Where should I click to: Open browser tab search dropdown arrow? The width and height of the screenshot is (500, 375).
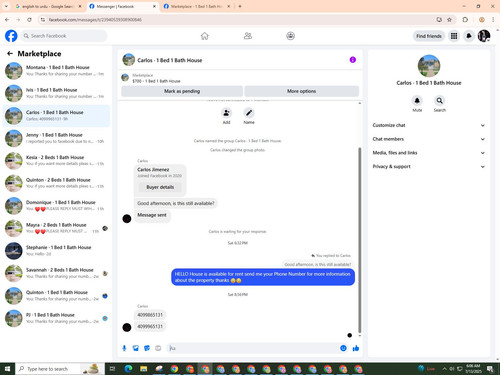coord(6,6)
